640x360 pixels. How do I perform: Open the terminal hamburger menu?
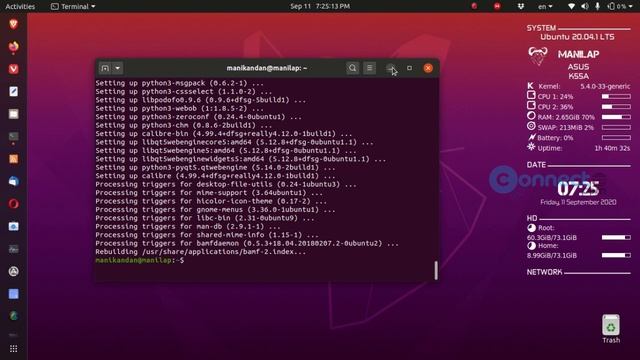pos(369,68)
